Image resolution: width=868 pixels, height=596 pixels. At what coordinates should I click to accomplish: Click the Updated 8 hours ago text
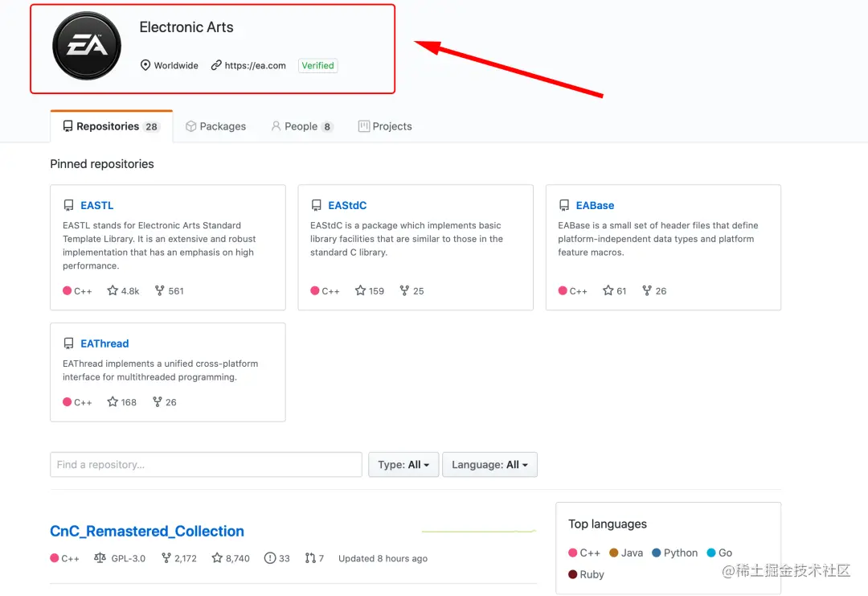pos(383,558)
